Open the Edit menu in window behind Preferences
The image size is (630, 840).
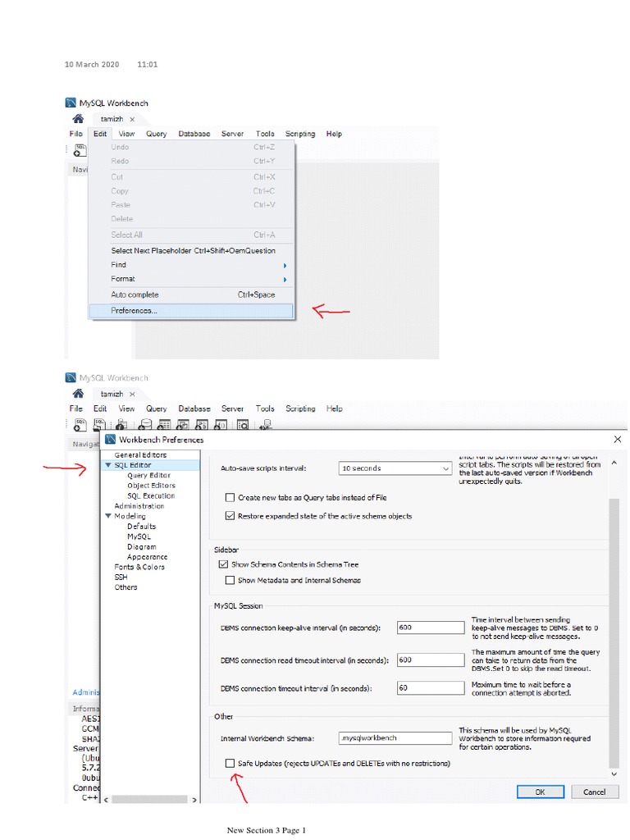(100, 409)
